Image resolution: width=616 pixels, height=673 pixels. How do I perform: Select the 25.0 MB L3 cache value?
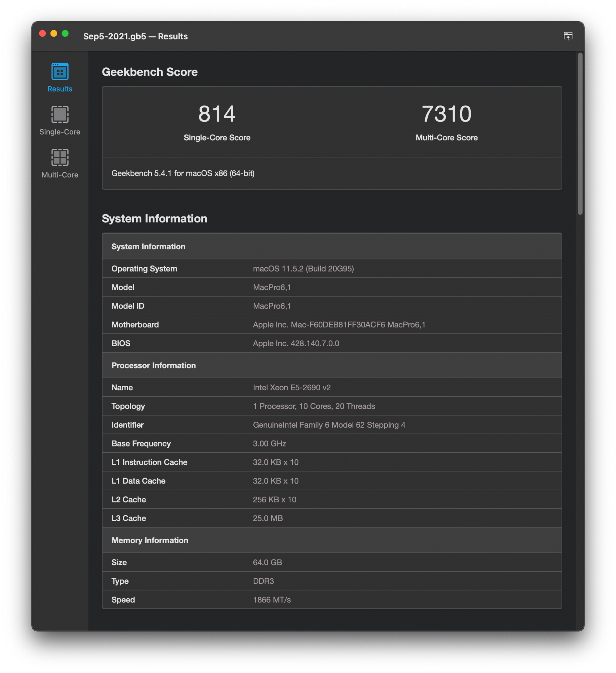tap(268, 519)
